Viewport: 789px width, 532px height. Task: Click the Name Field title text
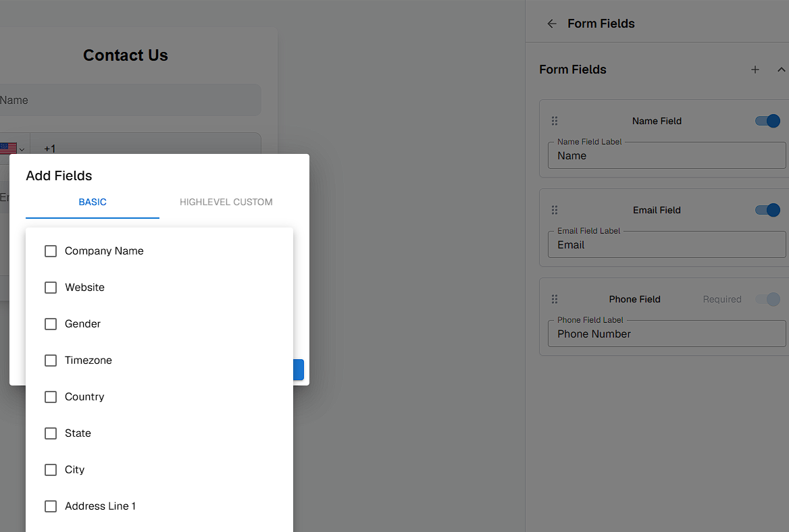click(657, 121)
